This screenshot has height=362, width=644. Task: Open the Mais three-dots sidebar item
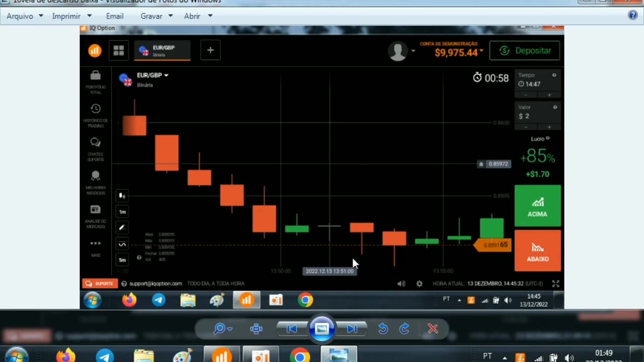tap(96, 248)
